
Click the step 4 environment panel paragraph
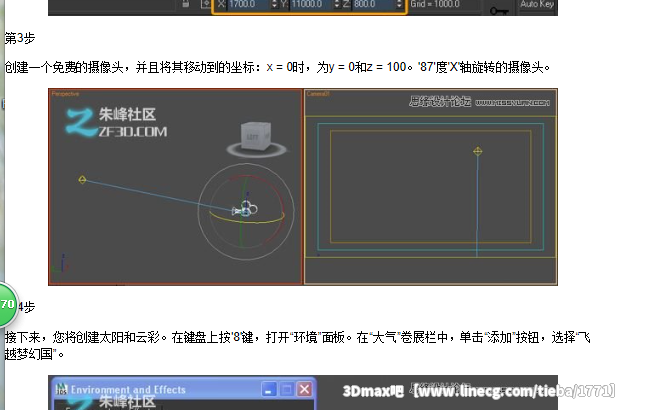pos(297,346)
